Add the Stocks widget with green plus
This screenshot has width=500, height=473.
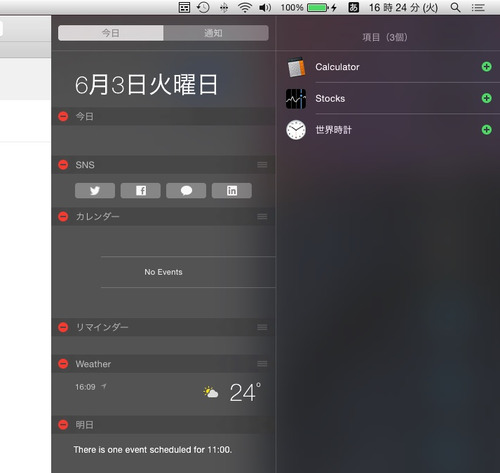click(x=486, y=98)
